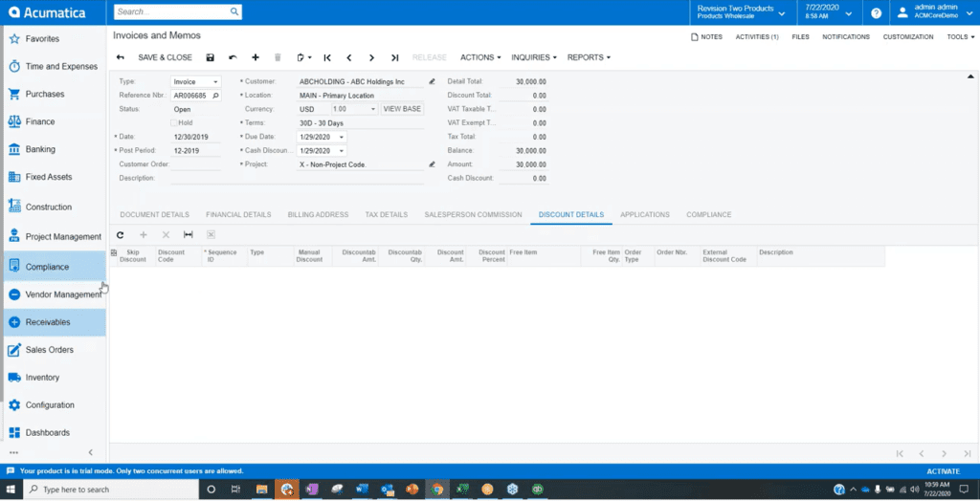Go to last record icon
The width and height of the screenshot is (980, 501).
click(x=394, y=57)
